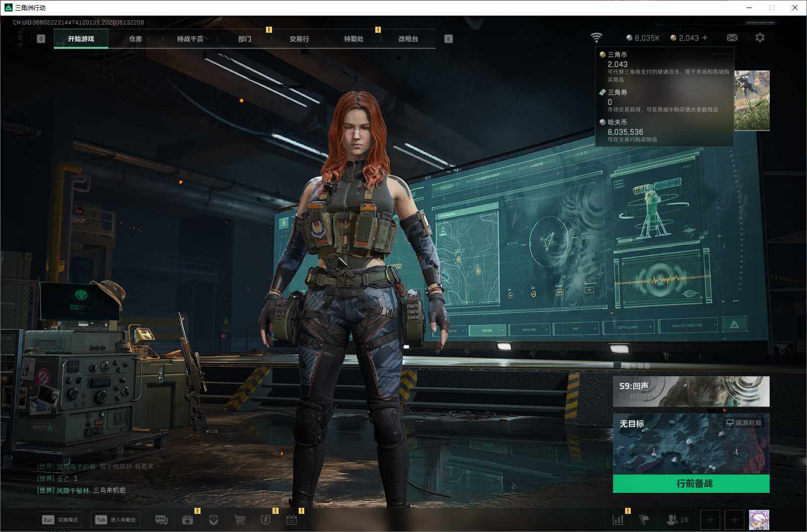Switch to previous tab with Q key icon
This screenshot has width=807, height=532.
pos(41,39)
